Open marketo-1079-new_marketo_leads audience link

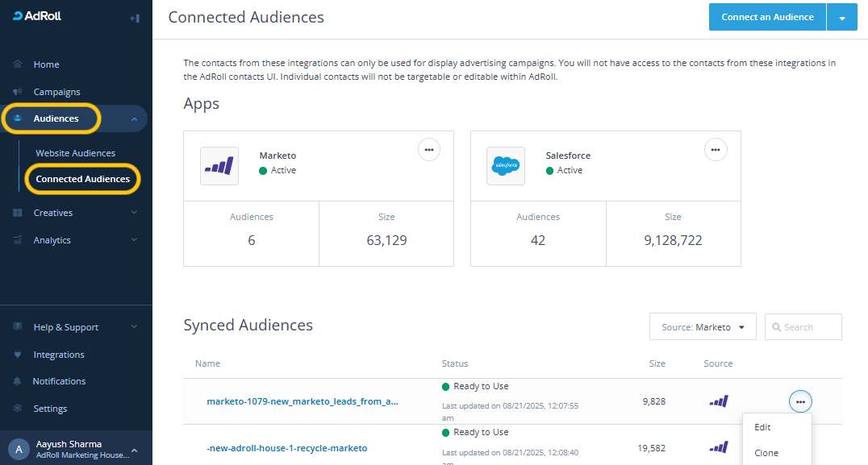[x=302, y=401]
